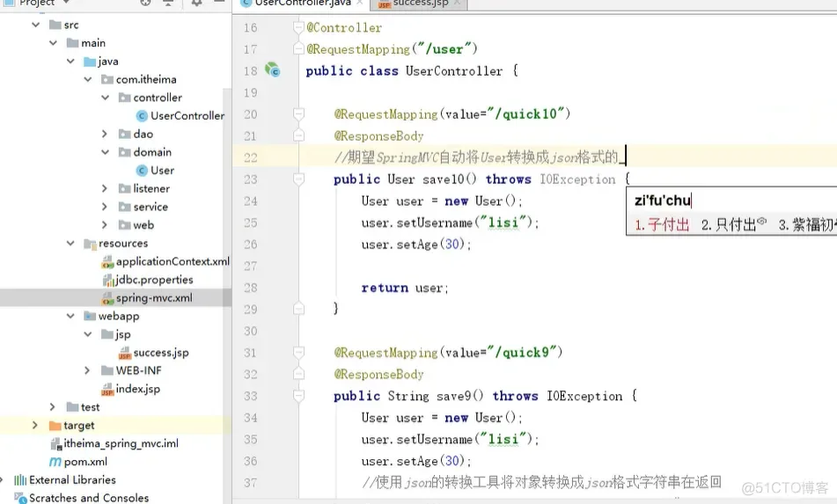Image resolution: width=837 pixels, height=504 pixels.
Task: Collapse the main folder chevron
Action: click(54, 43)
